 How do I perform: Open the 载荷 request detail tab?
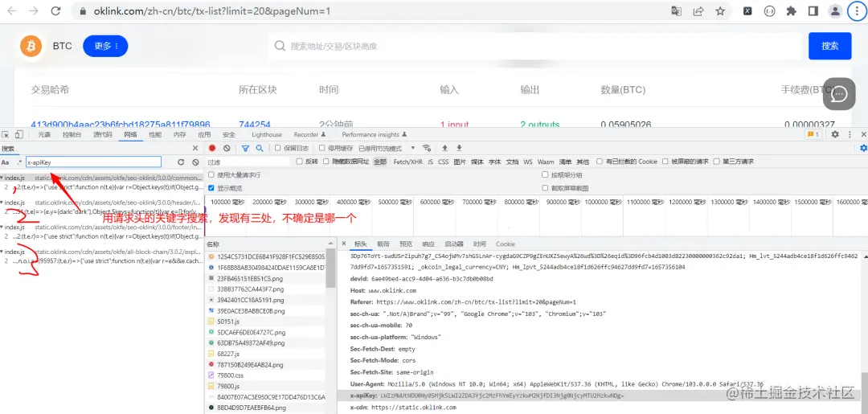click(x=383, y=244)
